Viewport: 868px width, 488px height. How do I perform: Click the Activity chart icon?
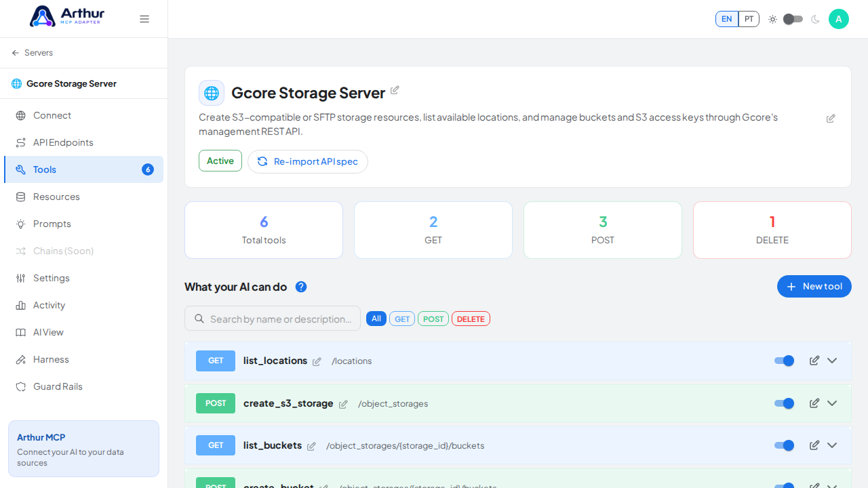coord(21,305)
